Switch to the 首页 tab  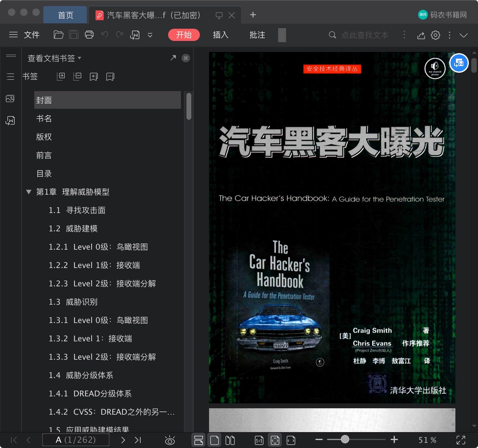(65, 15)
